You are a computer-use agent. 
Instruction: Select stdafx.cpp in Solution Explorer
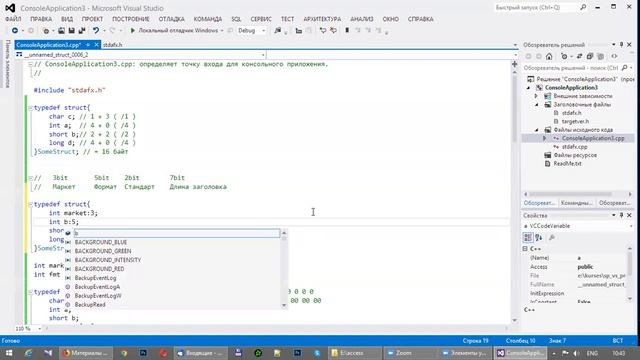575,147
